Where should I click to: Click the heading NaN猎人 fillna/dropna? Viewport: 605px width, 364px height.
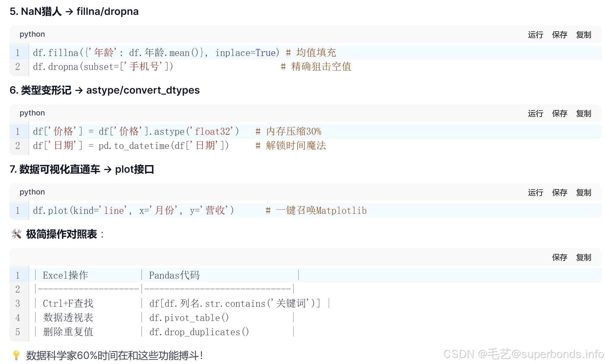(74, 11)
